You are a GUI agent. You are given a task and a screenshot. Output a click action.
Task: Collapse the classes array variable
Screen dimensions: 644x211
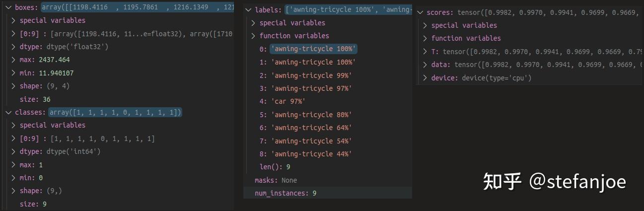(x=8, y=113)
